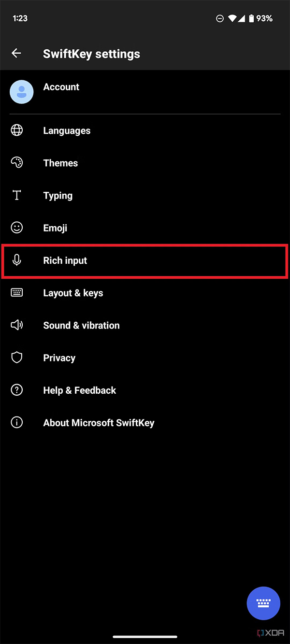The image size is (290, 644).
Task: Open the floating keyboard button
Action: click(x=263, y=603)
